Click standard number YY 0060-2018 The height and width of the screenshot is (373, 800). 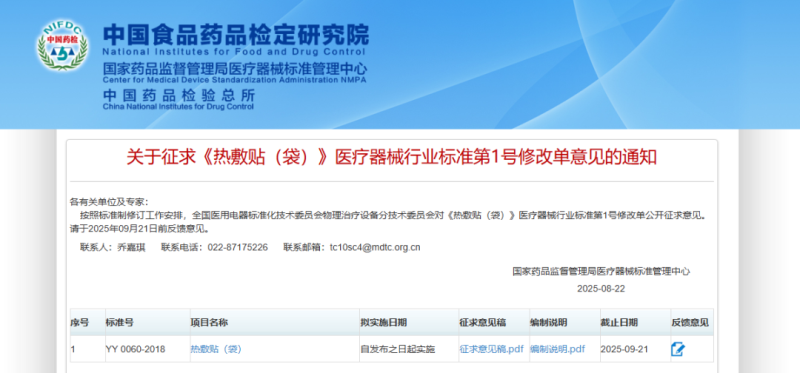coord(135,350)
